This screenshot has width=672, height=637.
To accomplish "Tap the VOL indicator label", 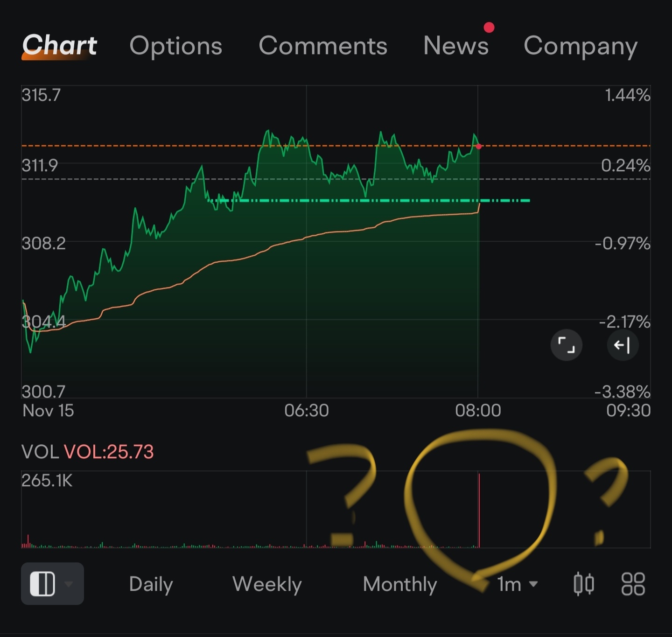I will (40, 452).
